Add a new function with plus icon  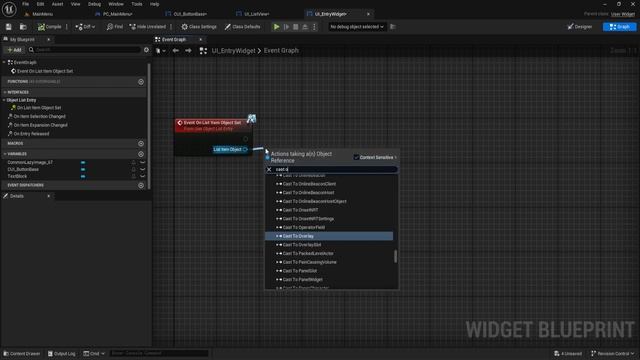(x=141, y=82)
